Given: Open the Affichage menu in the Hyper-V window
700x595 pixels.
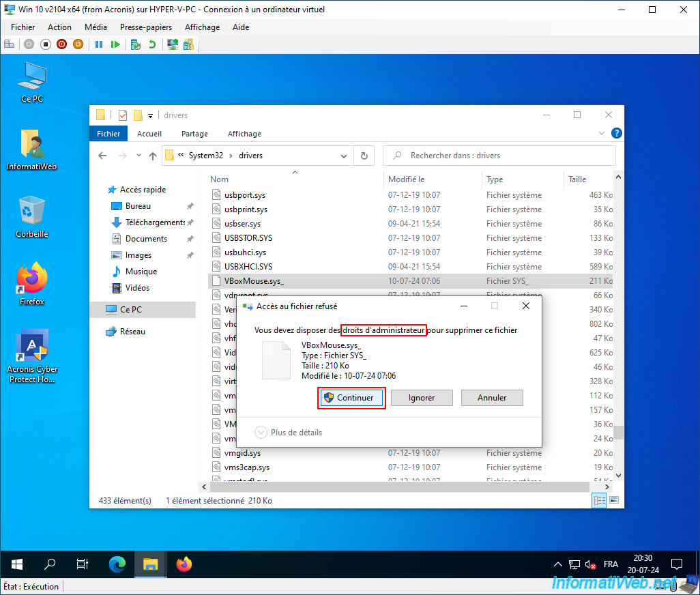Looking at the screenshot, I should point(202,27).
